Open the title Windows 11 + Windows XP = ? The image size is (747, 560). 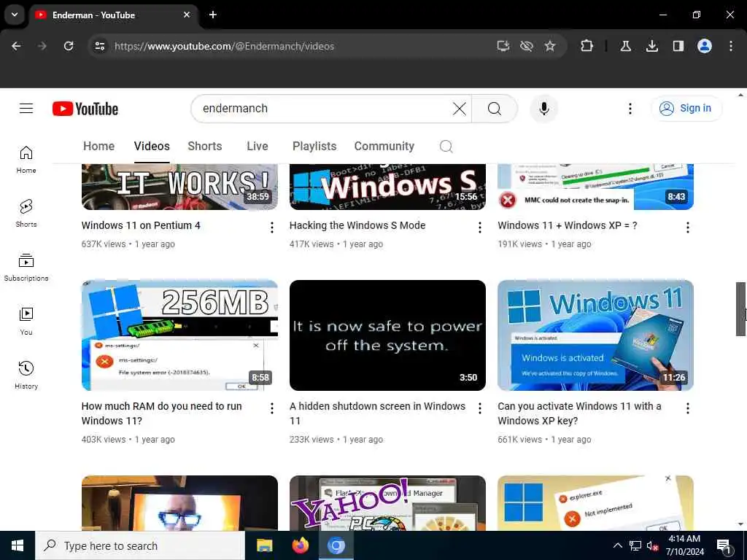pyautogui.click(x=568, y=225)
